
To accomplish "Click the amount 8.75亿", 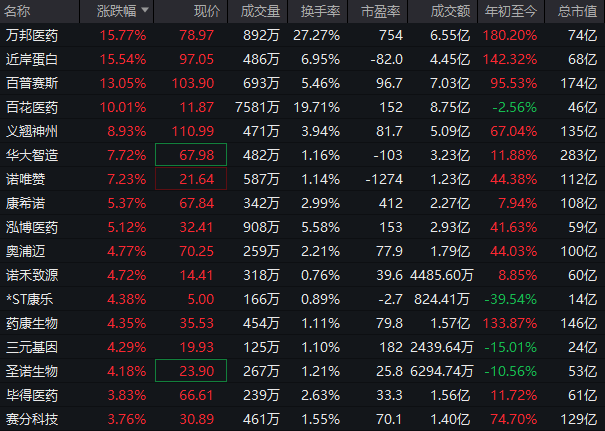I will 450,107.
